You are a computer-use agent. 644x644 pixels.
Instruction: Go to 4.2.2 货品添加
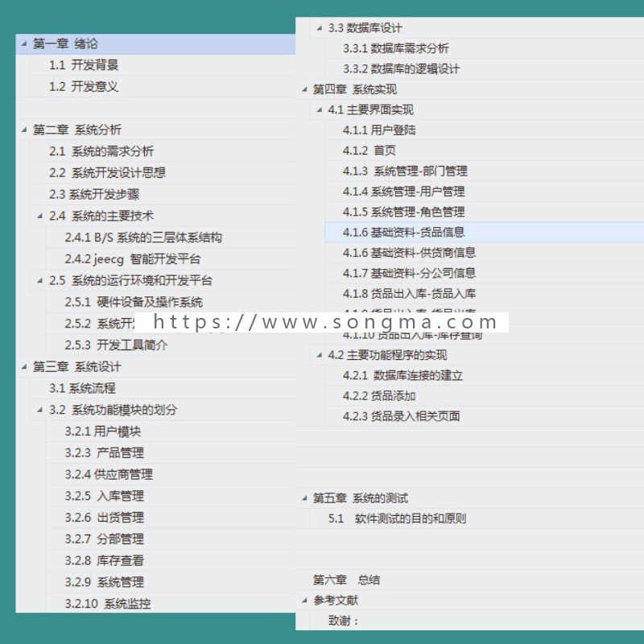click(379, 396)
